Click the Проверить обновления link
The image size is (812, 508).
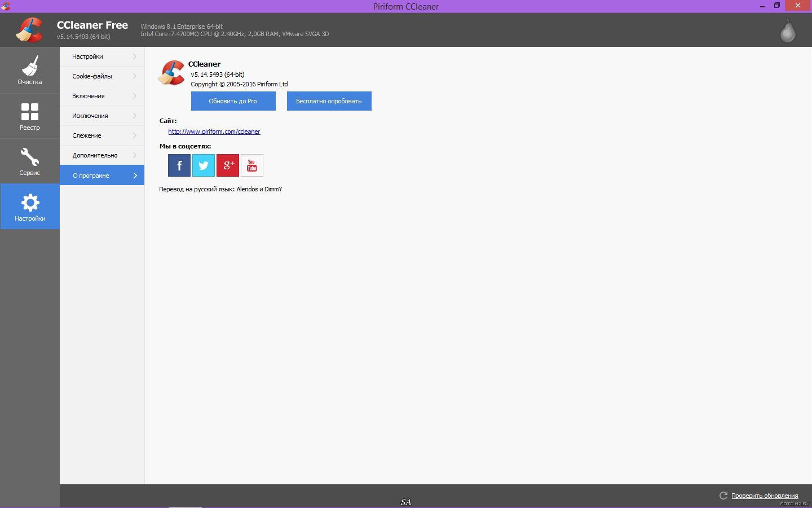765,496
